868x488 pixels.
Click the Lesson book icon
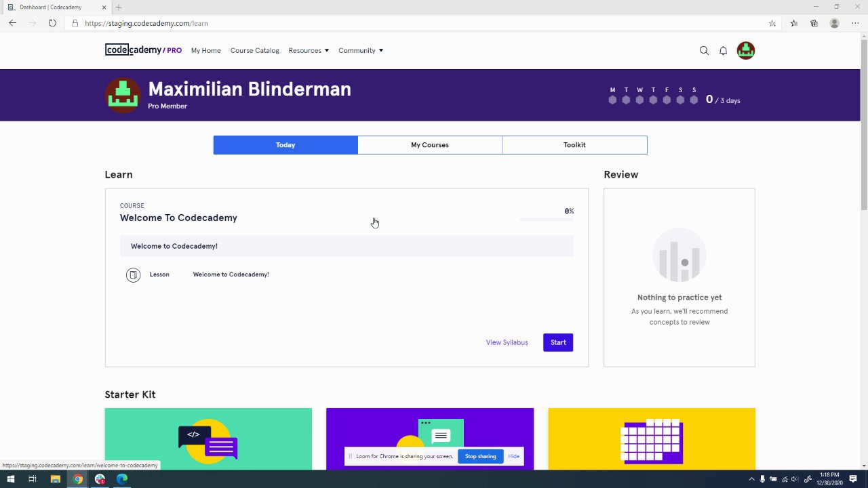point(133,274)
